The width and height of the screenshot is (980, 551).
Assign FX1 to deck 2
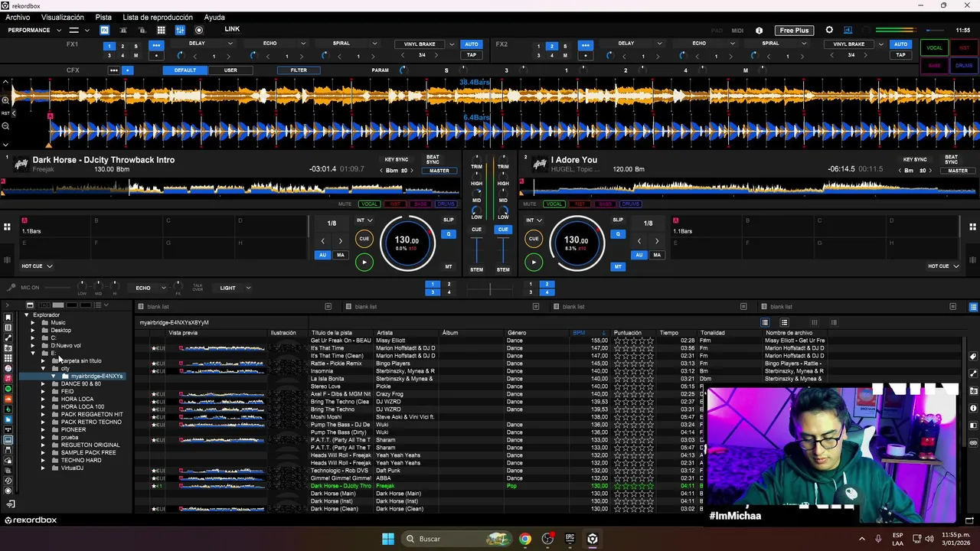click(x=122, y=46)
